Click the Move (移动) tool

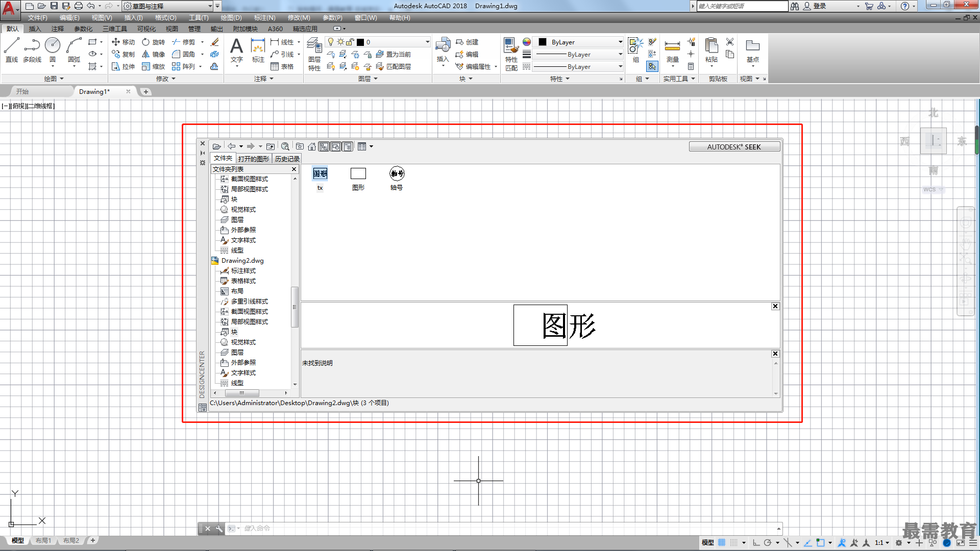(123, 42)
